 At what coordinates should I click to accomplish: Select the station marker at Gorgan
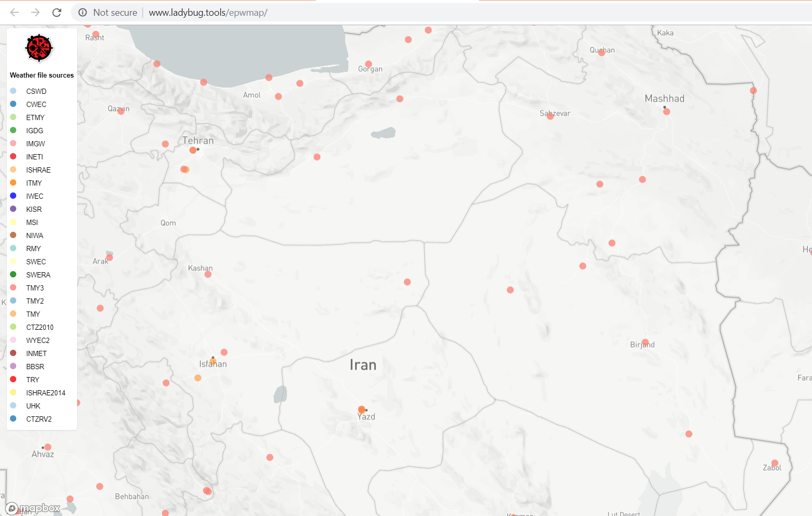click(x=369, y=64)
